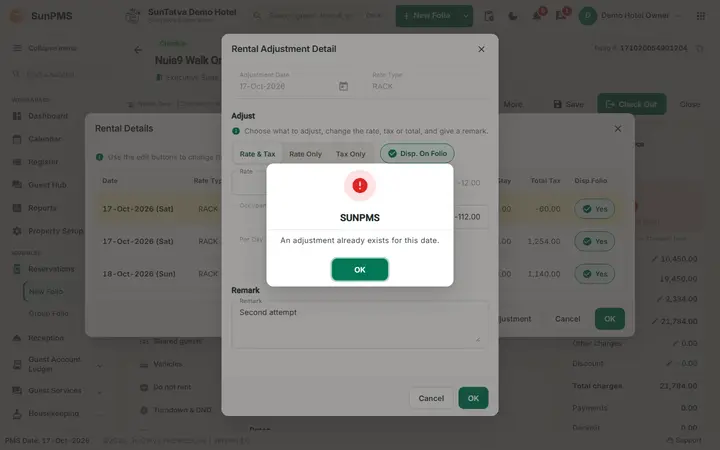
Task: Open the Adjustment Date calendar picker
Action: click(x=343, y=86)
